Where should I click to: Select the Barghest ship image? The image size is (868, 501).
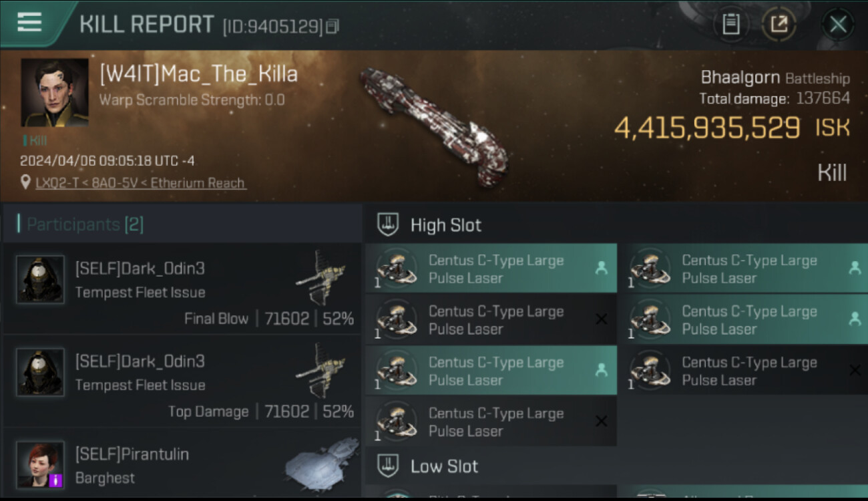tap(322, 463)
